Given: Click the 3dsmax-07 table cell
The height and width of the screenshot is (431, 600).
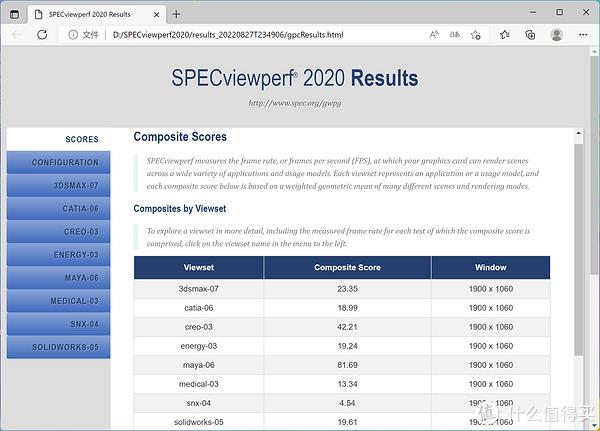Looking at the screenshot, I should 199,289.
